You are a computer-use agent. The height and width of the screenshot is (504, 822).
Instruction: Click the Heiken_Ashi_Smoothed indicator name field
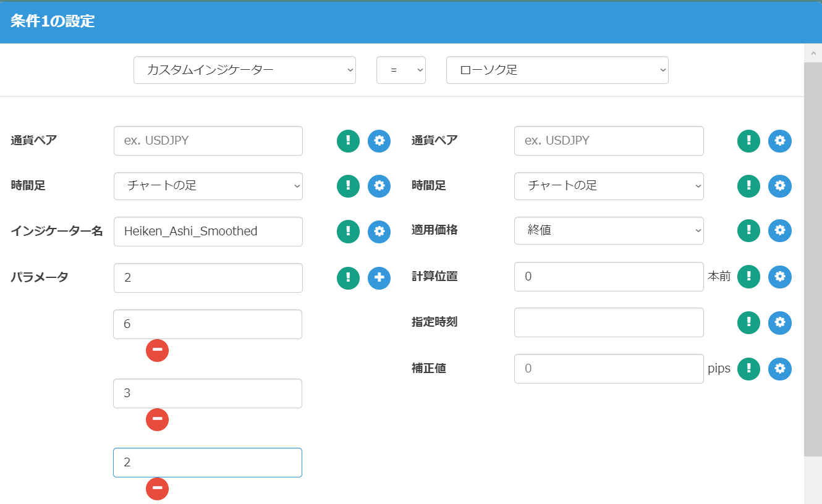[x=208, y=232]
